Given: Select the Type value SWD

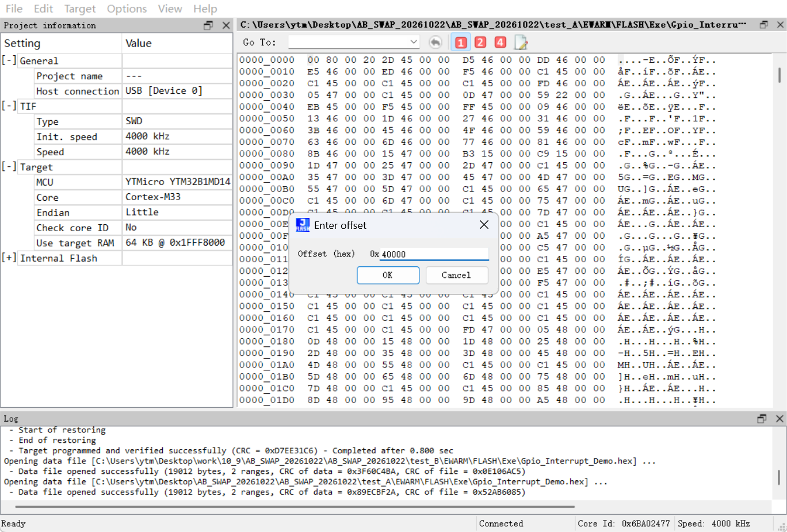Looking at the screenshot, I should 134,121.
